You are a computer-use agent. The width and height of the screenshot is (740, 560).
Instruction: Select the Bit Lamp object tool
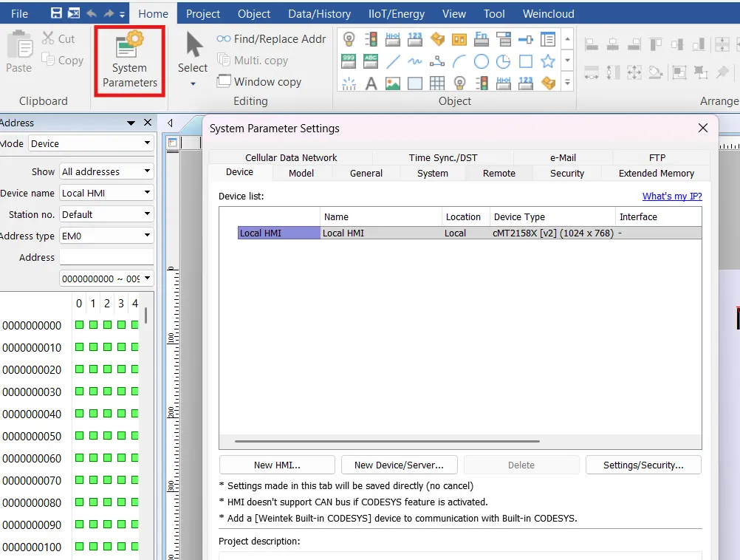click(x=347, y=39)
